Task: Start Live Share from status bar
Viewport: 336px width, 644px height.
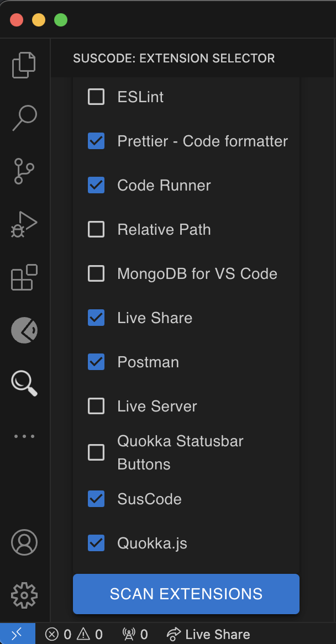Action: click(209, 634)
